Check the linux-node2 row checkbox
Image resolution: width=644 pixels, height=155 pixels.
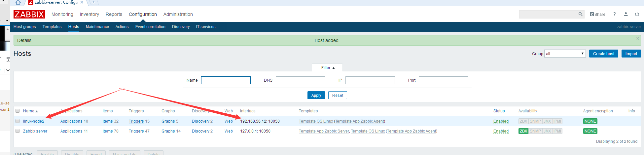point(18,121)
